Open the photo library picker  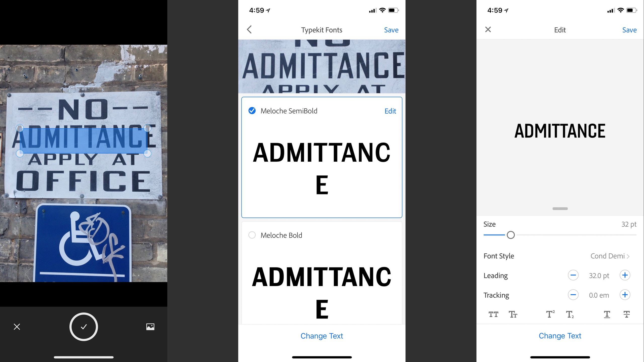tap(150, 327)
